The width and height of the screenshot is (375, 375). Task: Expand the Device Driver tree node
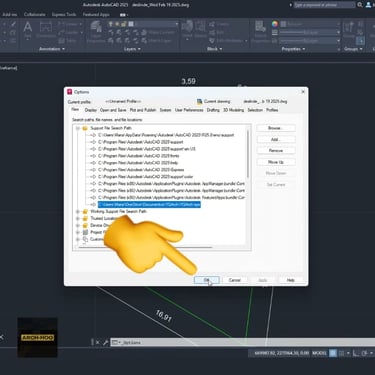click(78, 225)
